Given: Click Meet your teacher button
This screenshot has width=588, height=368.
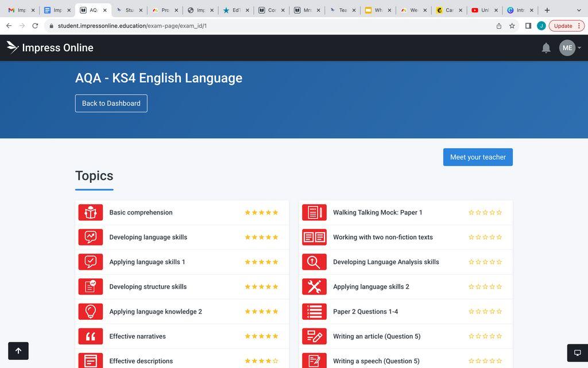Looking at the screenshot, I should point(478,157).
